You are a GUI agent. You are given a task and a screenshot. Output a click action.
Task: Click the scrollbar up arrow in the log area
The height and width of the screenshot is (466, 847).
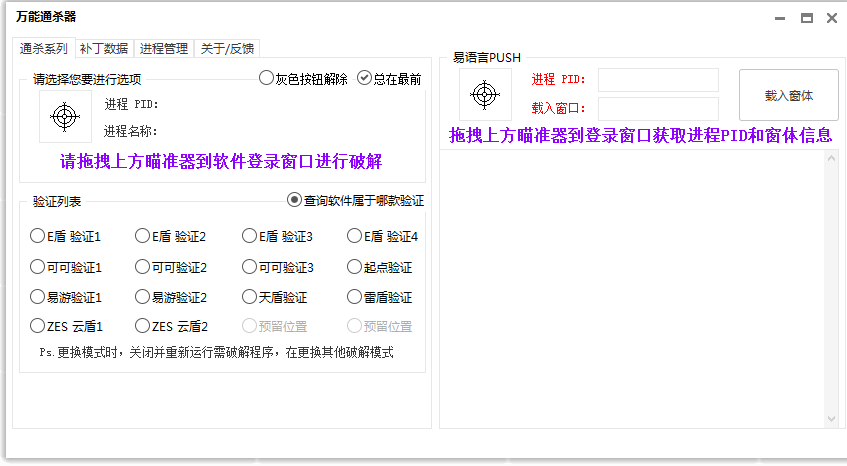pos(831,158)
